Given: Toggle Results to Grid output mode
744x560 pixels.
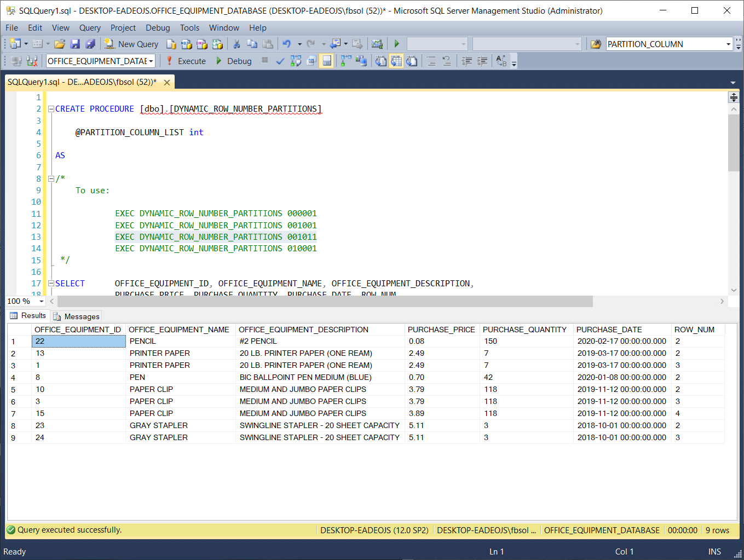Looking at the screenshot, I should 396,61.
